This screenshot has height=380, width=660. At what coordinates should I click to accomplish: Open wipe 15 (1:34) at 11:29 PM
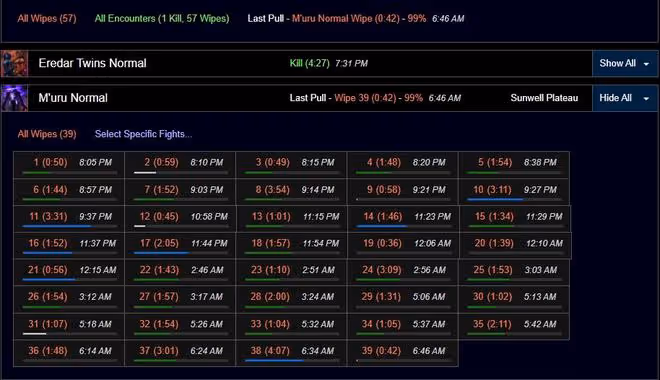tap(515, 219)
